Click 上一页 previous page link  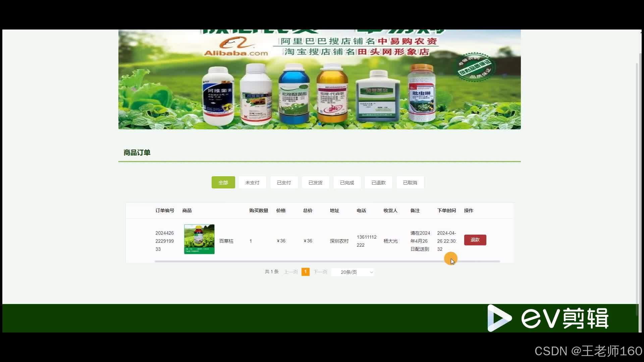tap(291, 272)
